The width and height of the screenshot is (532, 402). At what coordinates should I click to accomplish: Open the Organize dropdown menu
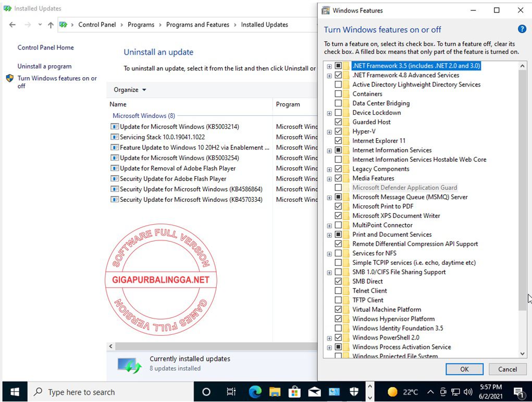pyautogui.click(x=130, y=90)
